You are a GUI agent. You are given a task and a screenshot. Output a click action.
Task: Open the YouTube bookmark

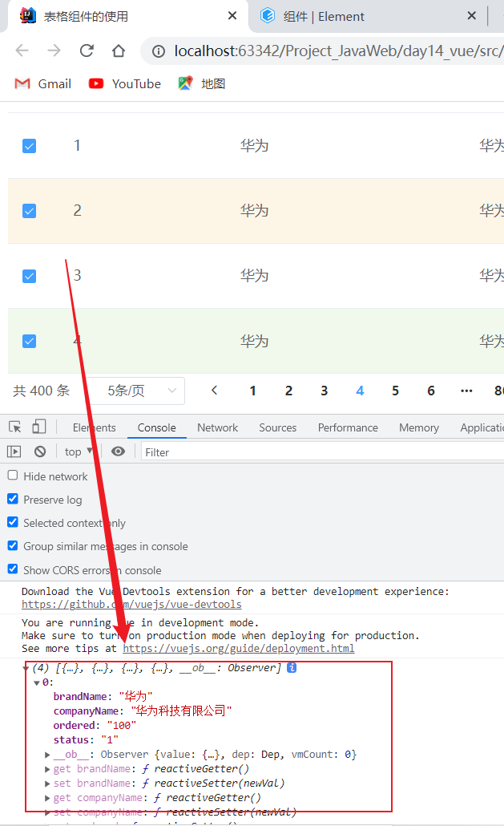(125, 83)
